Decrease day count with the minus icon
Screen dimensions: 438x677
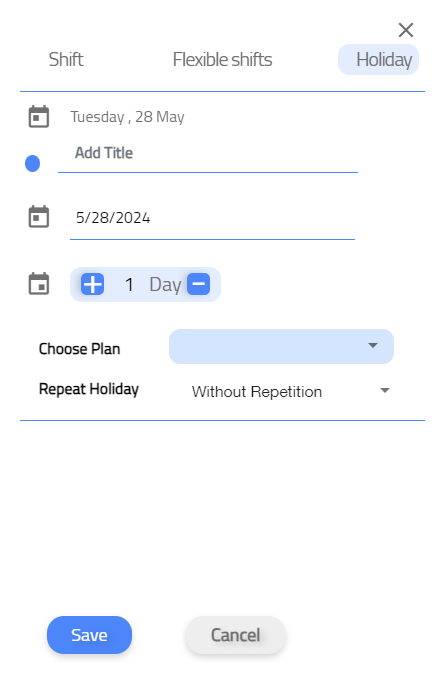point(199,284)
